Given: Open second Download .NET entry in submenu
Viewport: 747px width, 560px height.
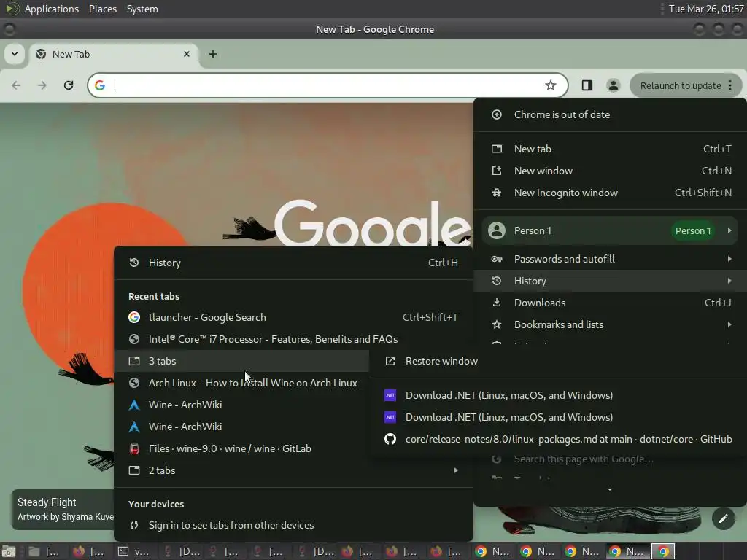Looking at the screenshot, I should pyautogui.click(x=558, y=417).
